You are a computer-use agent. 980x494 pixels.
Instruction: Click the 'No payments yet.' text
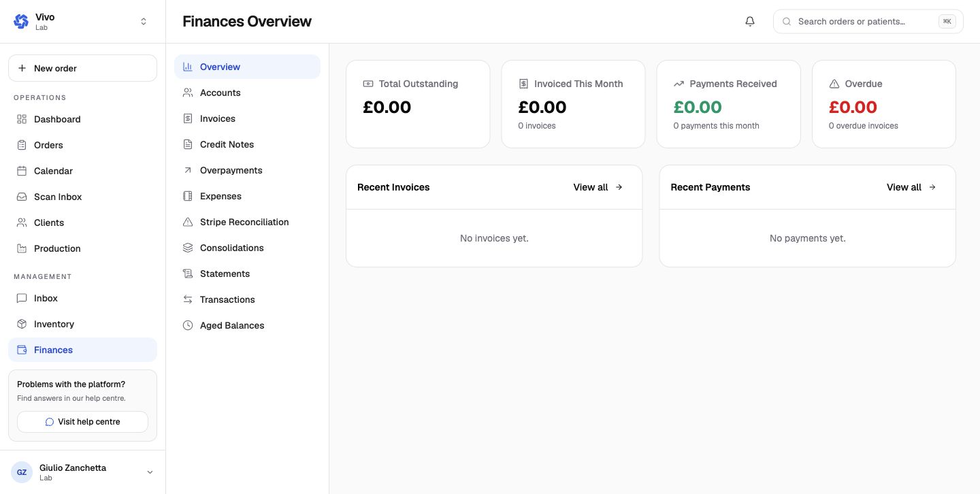808,238
